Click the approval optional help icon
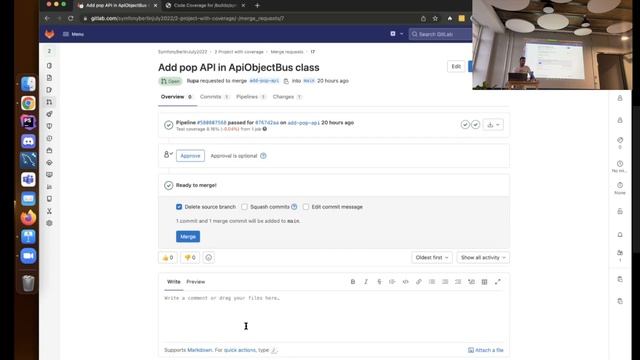The height and width of the screenshot is (360, 640). [263, 156]
